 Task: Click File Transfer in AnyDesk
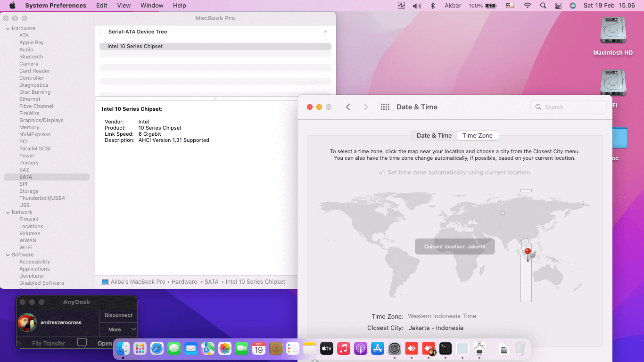[49, 343]
